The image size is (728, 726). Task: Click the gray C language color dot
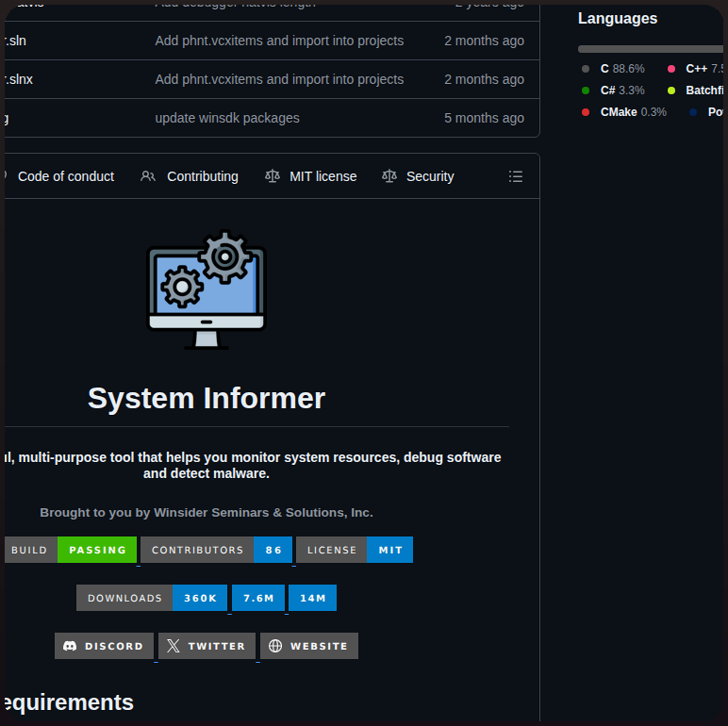[586, 69]
